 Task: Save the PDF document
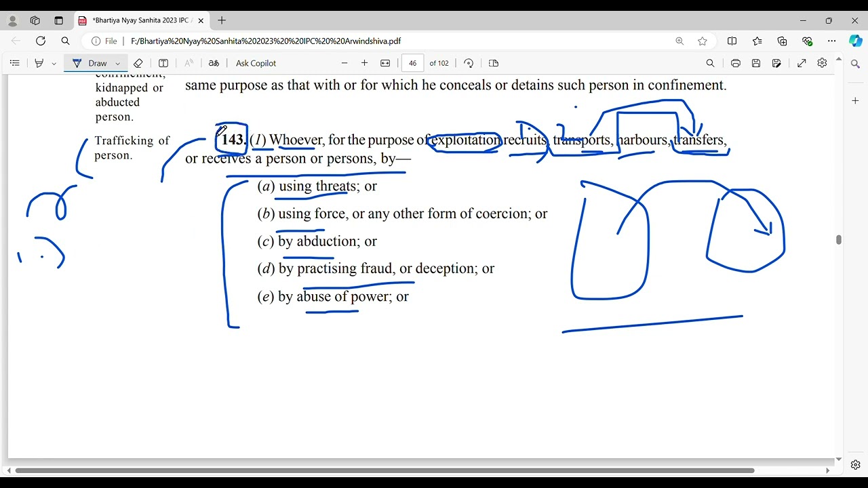pos(756,63)
